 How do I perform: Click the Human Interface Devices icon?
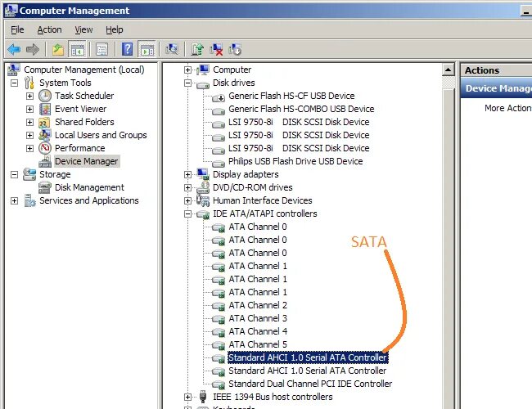(x=203, y=200)
